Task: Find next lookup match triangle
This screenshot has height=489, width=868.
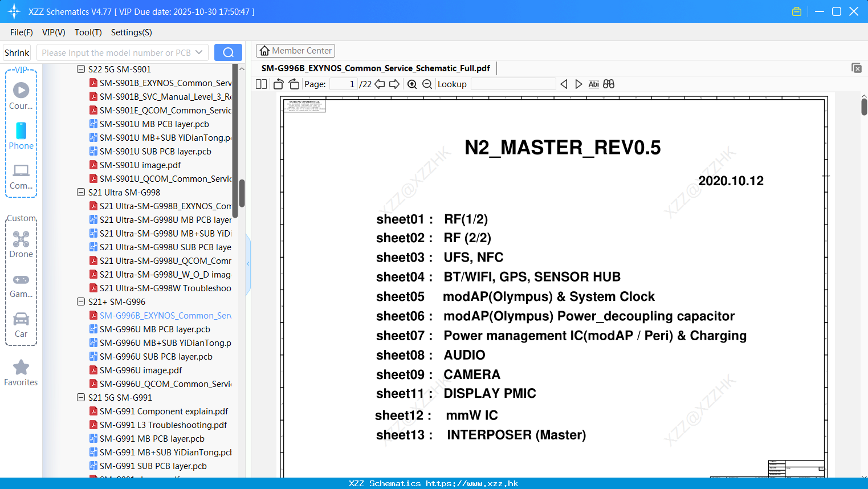Action: pos(578,84)
